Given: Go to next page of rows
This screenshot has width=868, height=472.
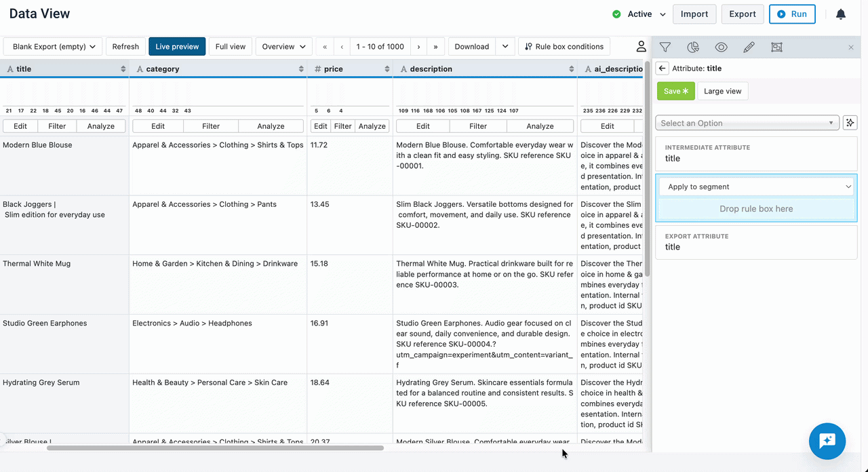Looking at the screenshot, I should pyautogui.click(x=418, y=47).
